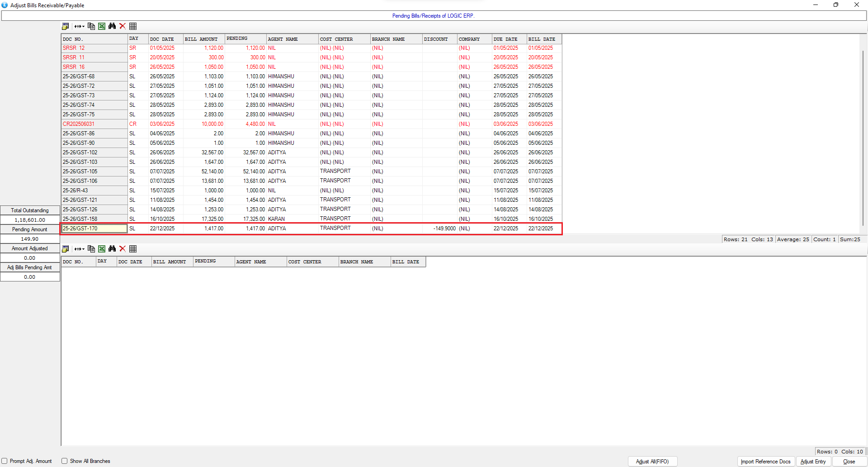Click red X delete icon in upper toolbar

(123, 26)
